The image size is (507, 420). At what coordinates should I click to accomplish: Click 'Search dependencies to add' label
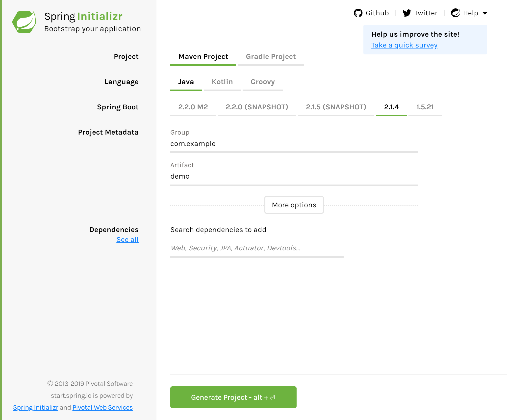pyautogui.click(x=218, y=230)
